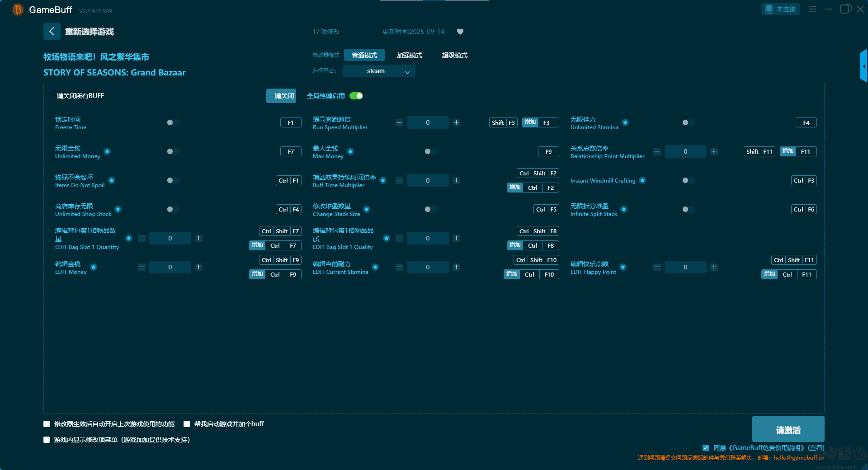This screenshot has height=470, width=868.
Task: Click the minus icon for Bag Slot 1 Quality
Action: 399,238
